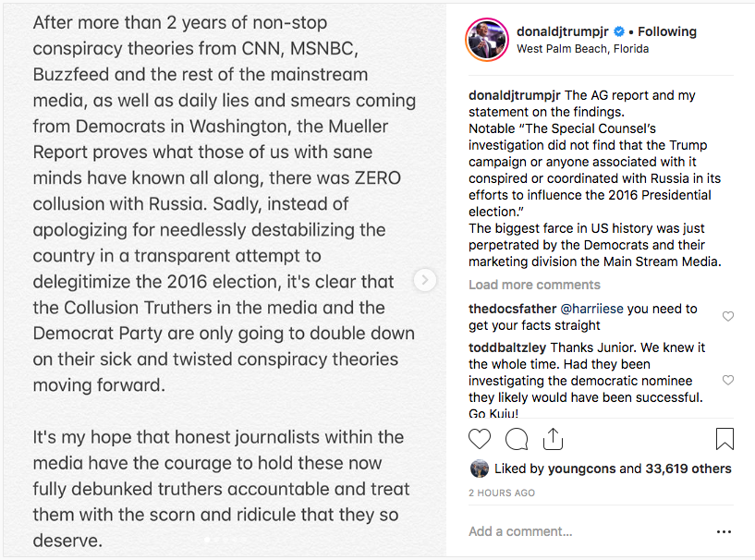Like thedocsfather's comment heart
This screenshot has width=755, height=560.
(727, 316)
